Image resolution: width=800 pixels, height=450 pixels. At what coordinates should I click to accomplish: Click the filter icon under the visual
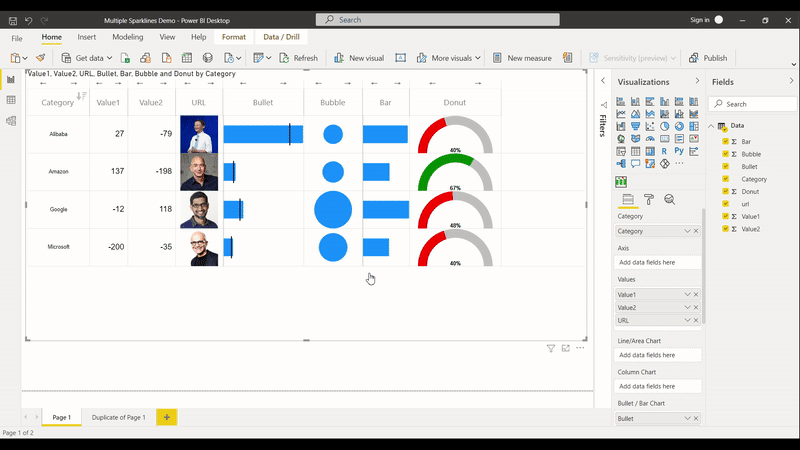[551, 348]
